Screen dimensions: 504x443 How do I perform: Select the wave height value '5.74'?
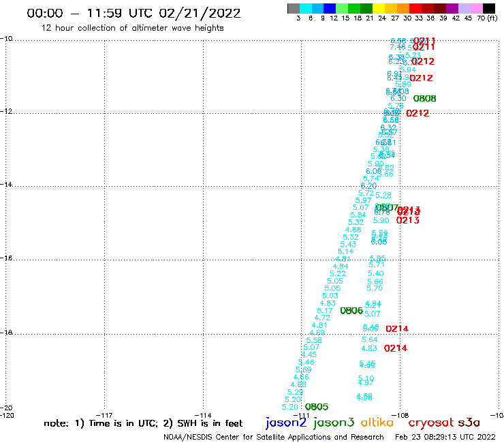[x=371, y=179]
